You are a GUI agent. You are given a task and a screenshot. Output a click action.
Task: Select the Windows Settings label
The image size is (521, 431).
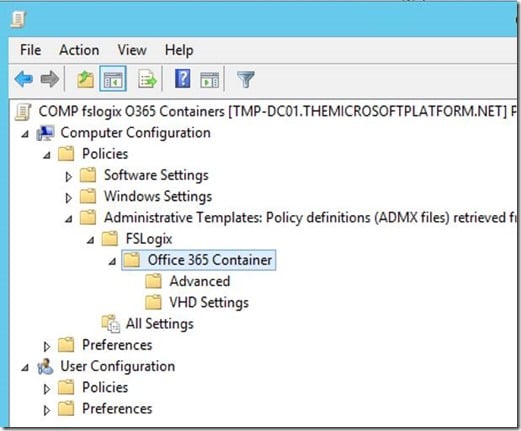158,196
